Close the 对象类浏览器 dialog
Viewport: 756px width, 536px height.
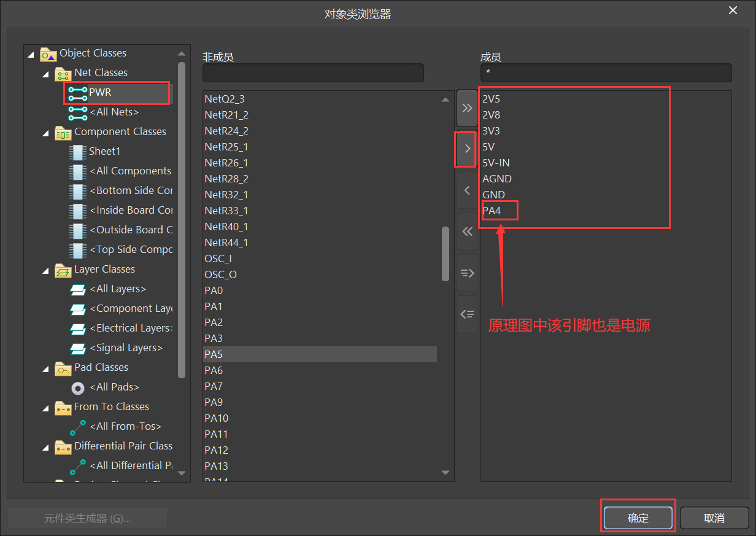pyautogui.click(x=733, y=10)
